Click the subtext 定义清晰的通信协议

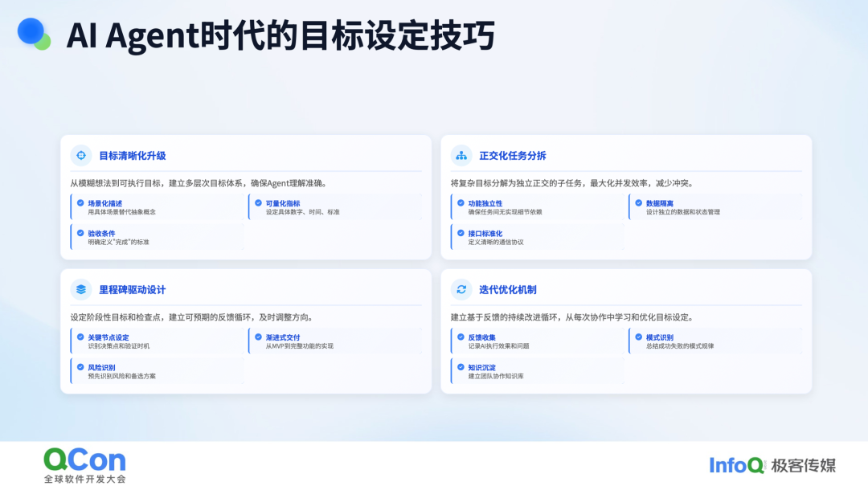point(496,242)
